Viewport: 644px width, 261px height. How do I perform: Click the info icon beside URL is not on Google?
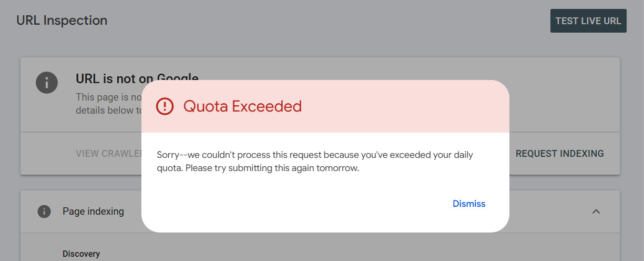[x=47, y=83]
